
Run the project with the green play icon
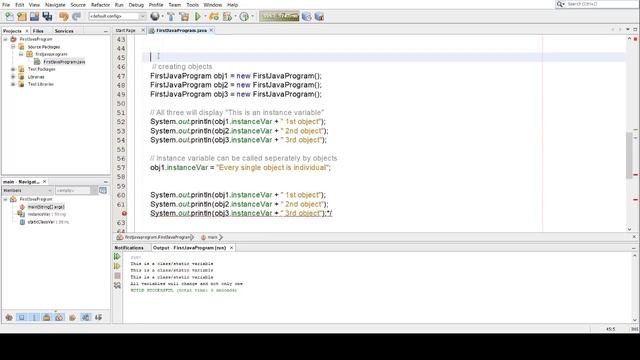click(x=198, y=16)
